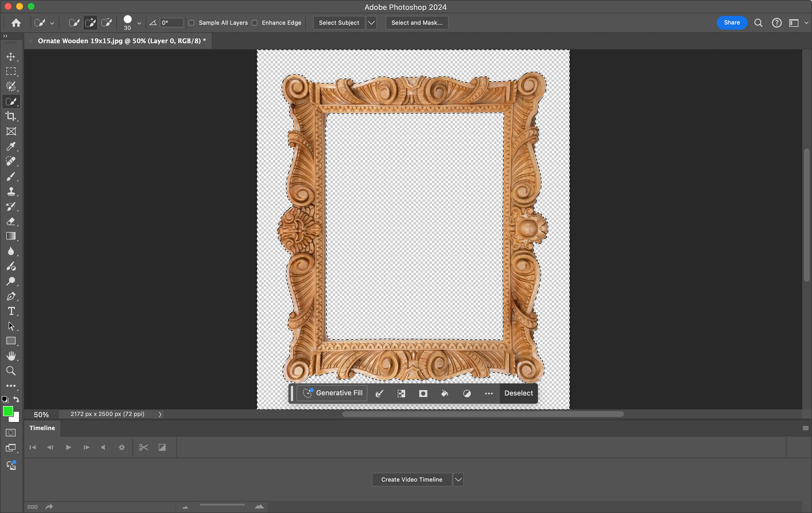
Task: Click the Deselect button
Action: (x=518, y=393)
